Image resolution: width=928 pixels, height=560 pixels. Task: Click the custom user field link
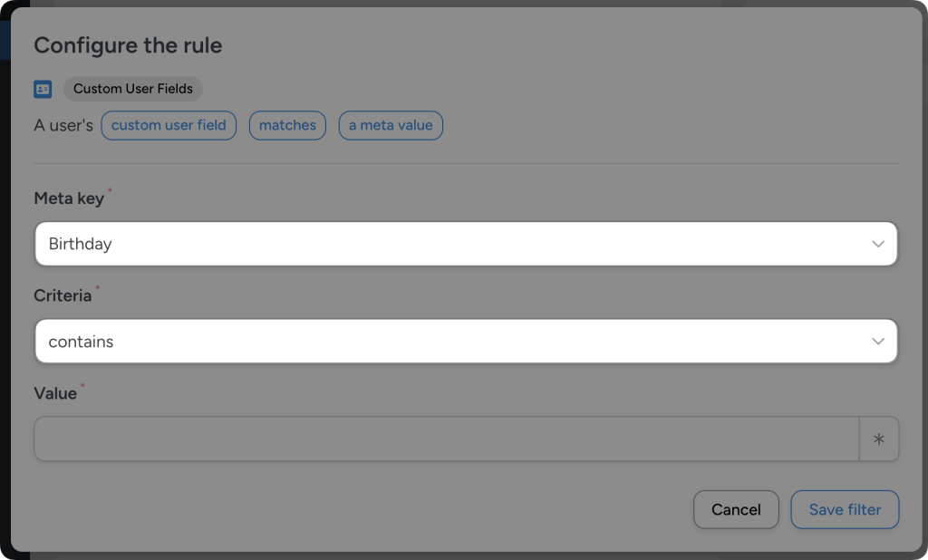click(169, 125)
